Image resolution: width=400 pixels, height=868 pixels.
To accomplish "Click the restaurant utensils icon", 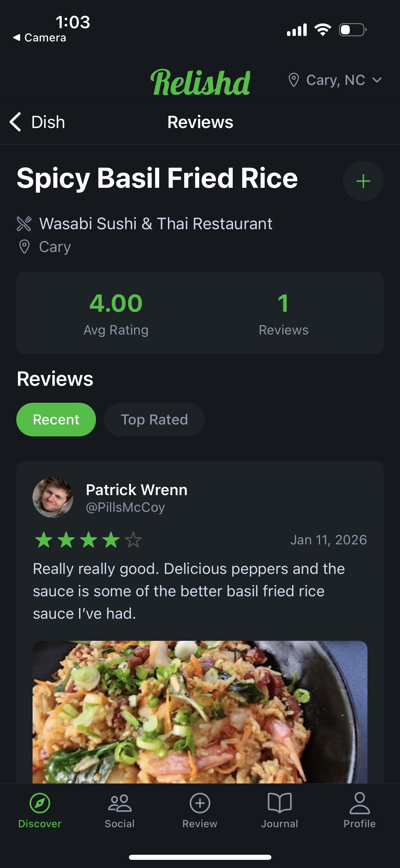I will click(24, 223).
